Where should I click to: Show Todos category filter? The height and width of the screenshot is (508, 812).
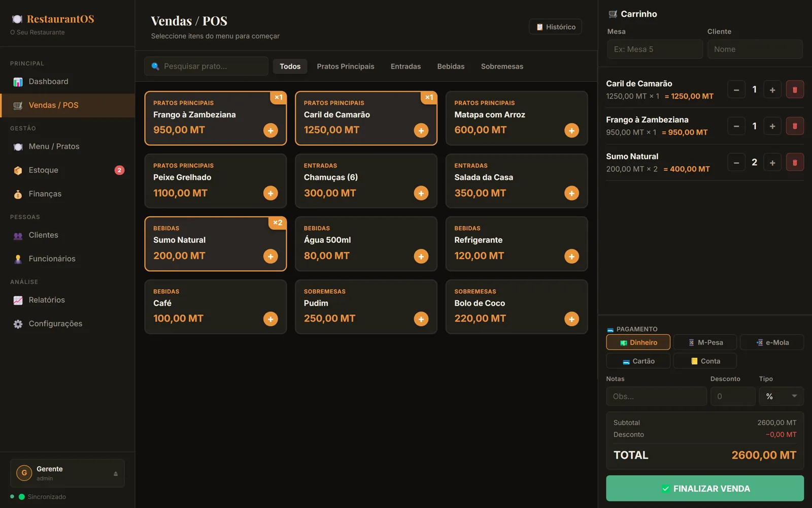point(290,67)
